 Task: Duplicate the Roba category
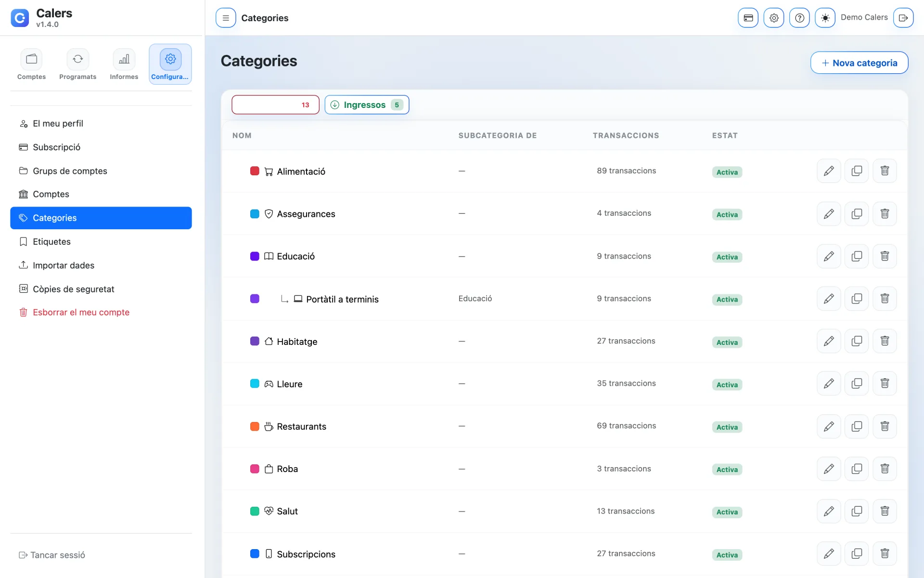[x=857, y=469]
